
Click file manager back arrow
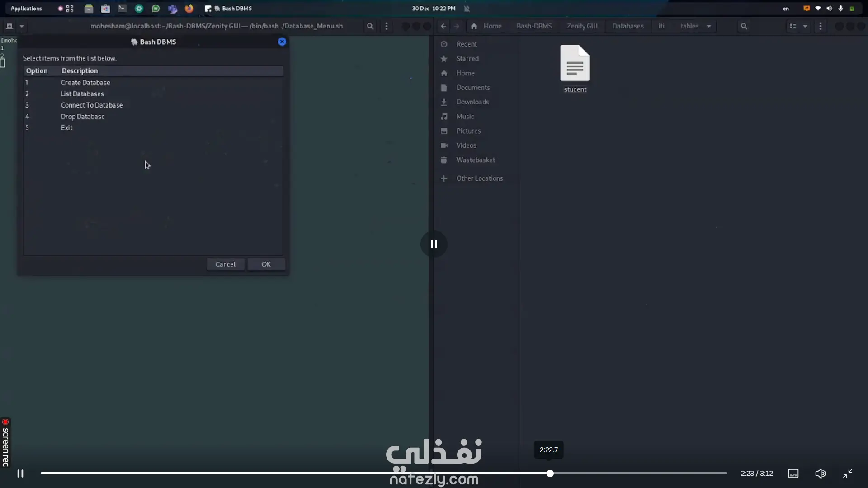click(x=443, y=26)
